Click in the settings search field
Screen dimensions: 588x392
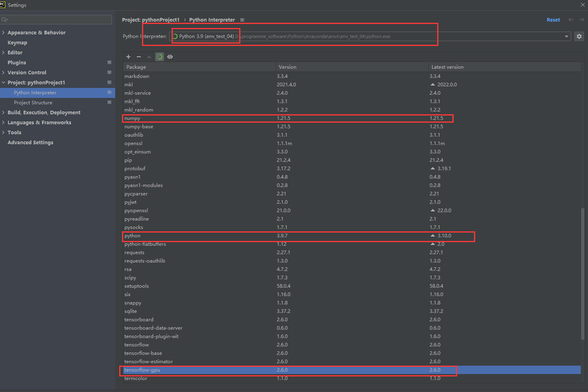pyautogui.click(x=56, y=20)
